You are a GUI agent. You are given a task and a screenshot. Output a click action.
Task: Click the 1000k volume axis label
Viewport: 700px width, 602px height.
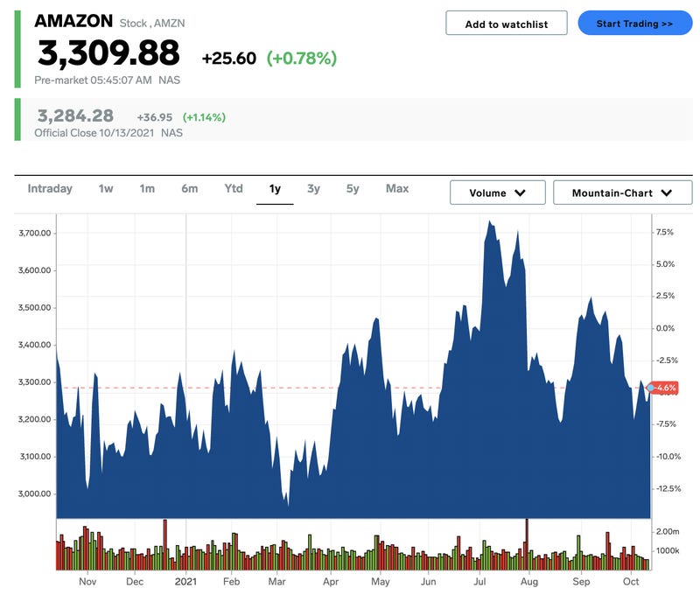pyautogui.click(x=668, y=550)
